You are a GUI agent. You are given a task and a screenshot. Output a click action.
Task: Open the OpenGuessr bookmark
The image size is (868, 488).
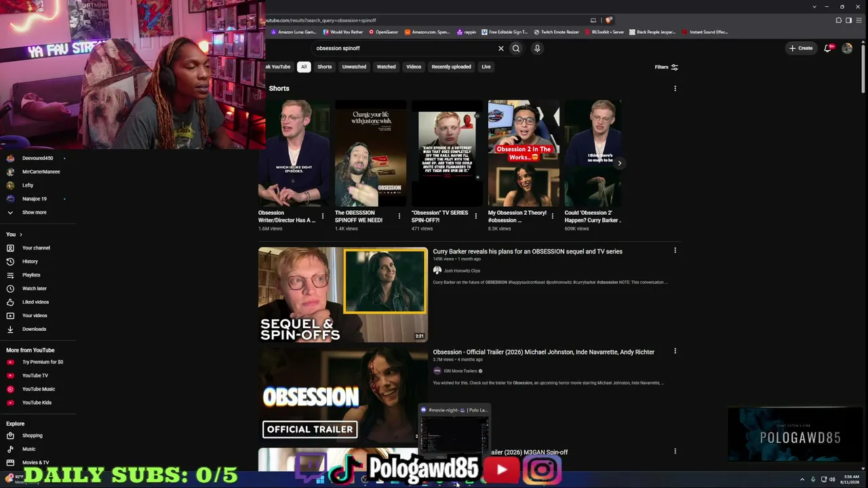pyautogui.click(x=384, y=32)
